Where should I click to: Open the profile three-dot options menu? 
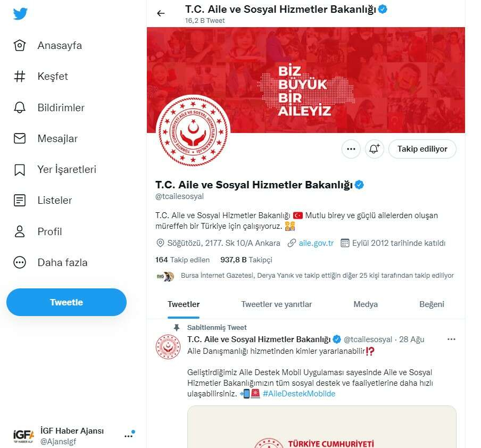click(351, 149)
